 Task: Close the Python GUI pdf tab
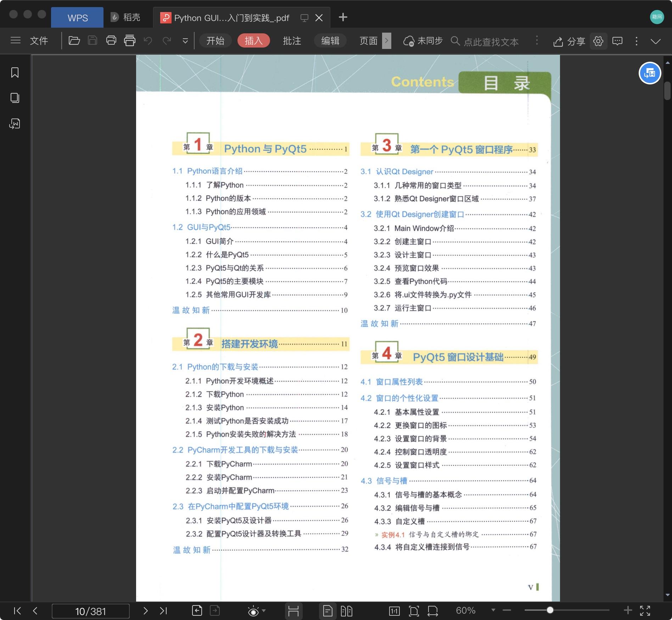(x=319, y=18)
